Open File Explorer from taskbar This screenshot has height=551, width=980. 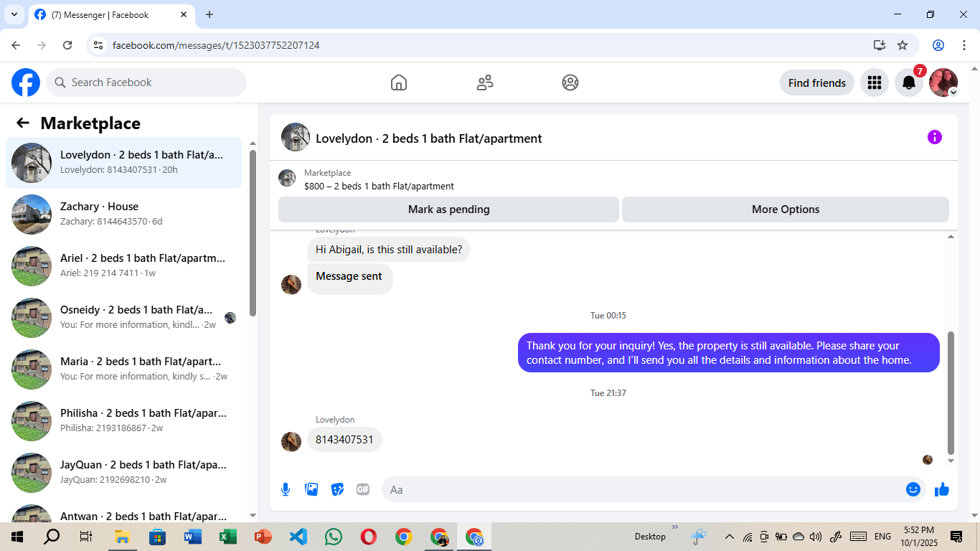coord(122,537)
